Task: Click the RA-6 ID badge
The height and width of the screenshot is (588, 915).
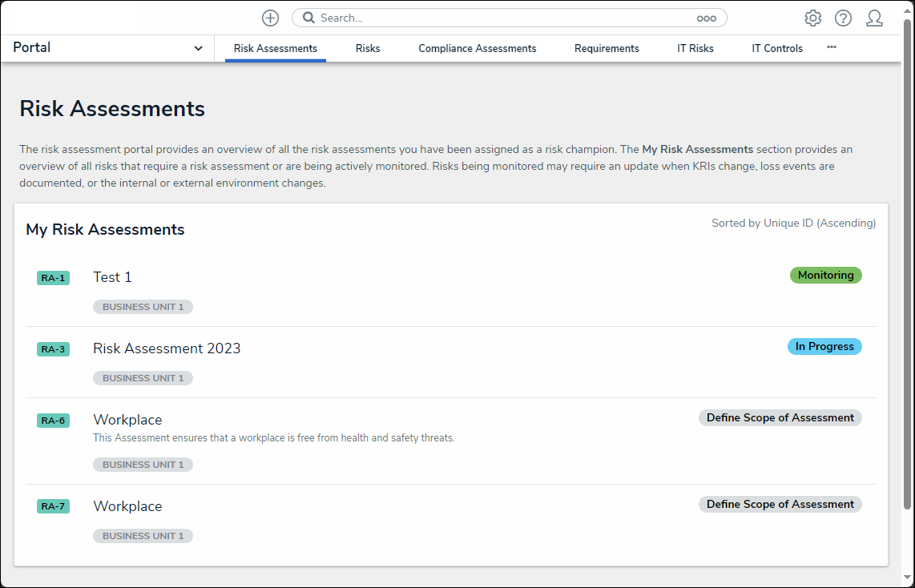Action: pos(53,421)
